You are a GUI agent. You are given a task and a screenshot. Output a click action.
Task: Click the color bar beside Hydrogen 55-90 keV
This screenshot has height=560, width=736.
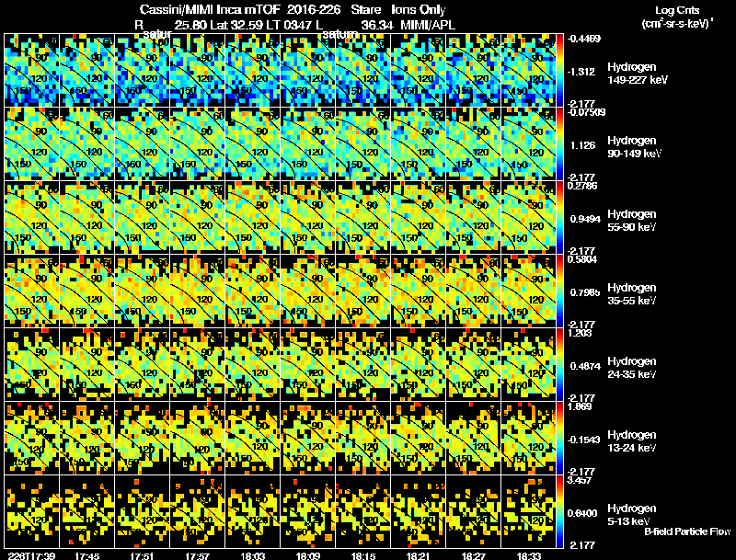point(559,217)
